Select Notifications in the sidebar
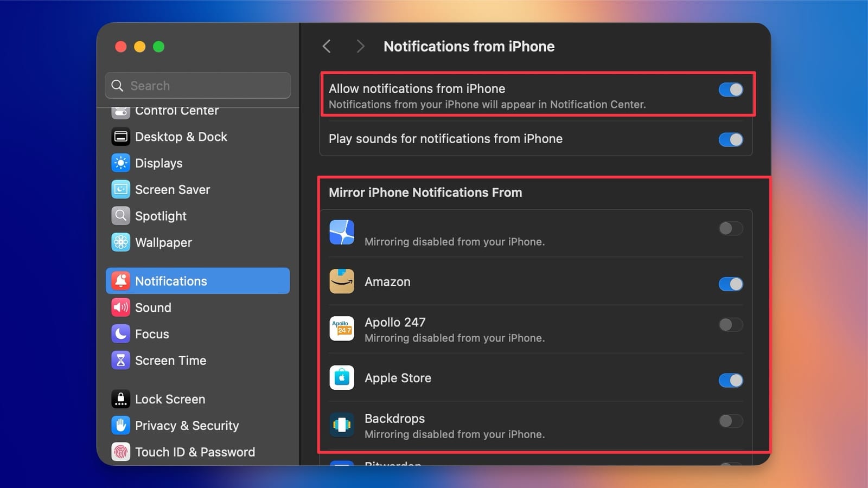868x488 pixels. click(171, 281)
